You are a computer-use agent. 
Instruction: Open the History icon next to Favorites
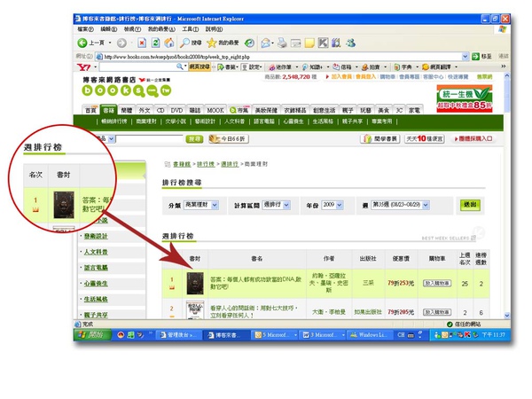(249, 43)
